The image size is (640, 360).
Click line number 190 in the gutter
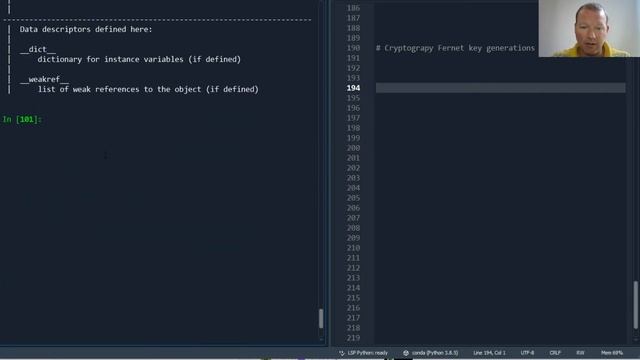point(353,48)
